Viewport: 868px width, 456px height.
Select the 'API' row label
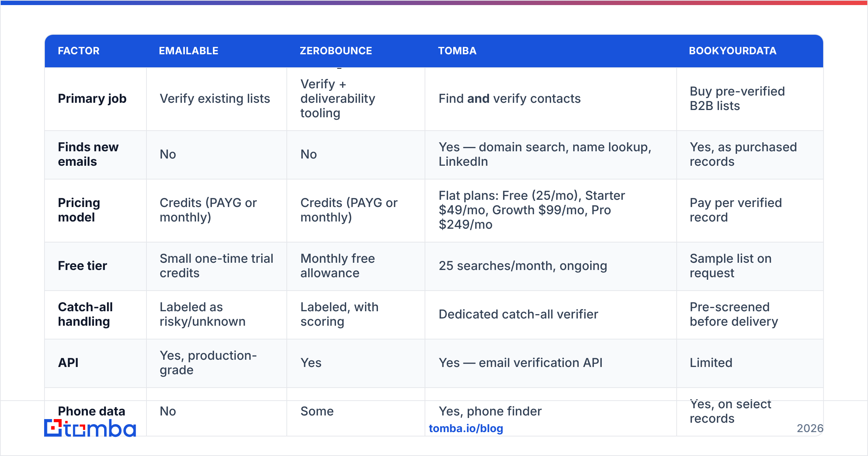click(x=68, y=363)
